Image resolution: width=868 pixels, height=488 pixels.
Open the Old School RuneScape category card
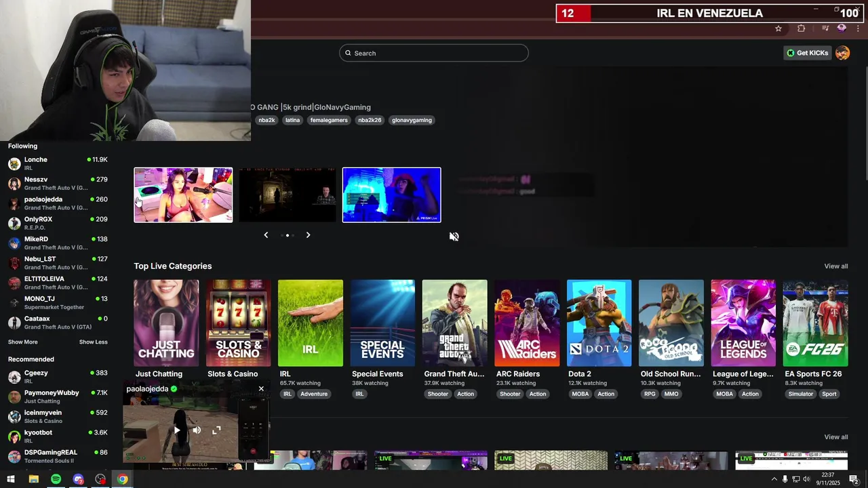tap(671, 323)
